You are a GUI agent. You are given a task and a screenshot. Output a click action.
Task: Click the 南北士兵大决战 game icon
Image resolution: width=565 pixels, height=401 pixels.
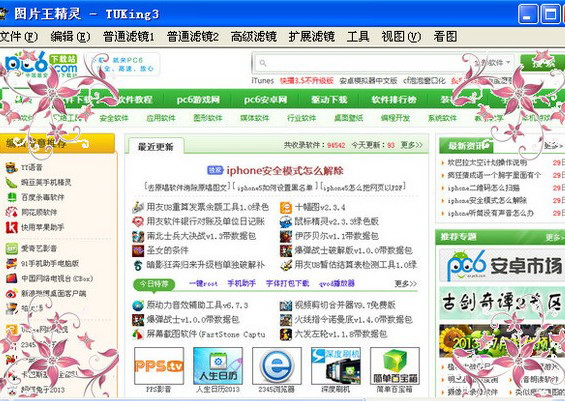coord(138,236)
